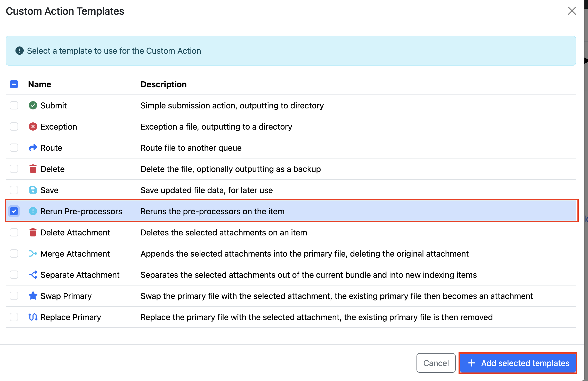Click the Swap Primary star icon

(x=33, y=296)
